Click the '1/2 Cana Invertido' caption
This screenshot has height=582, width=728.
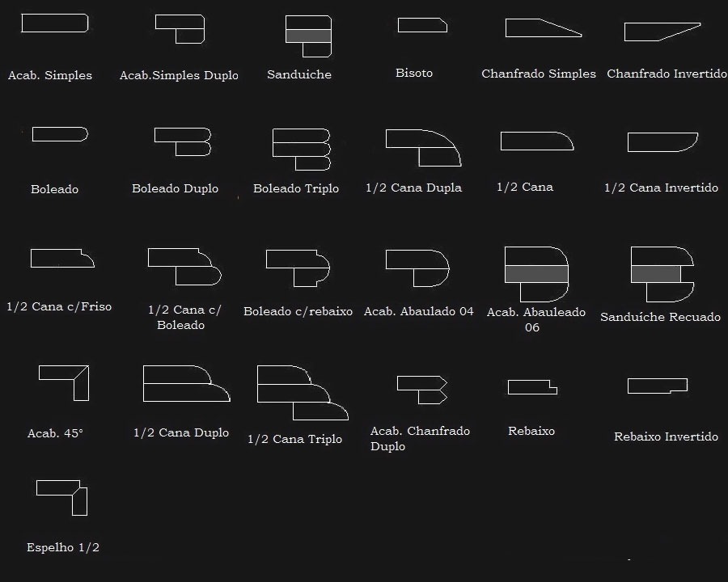661,188
